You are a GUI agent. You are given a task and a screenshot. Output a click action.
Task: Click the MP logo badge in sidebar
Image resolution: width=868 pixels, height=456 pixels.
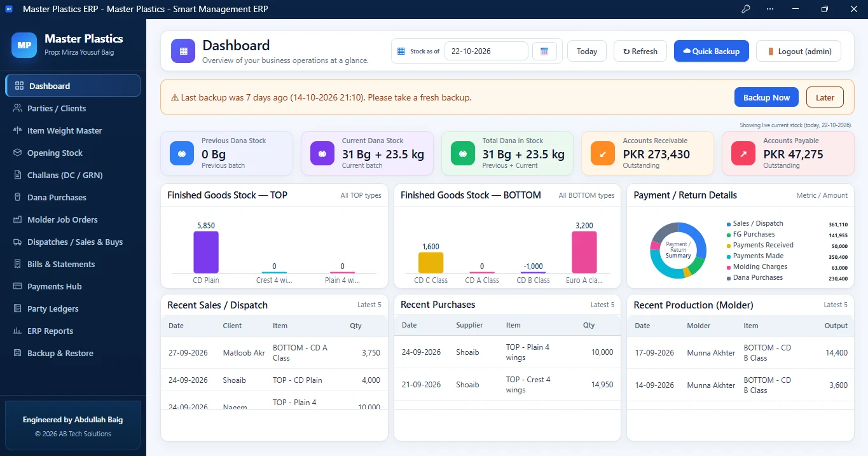(24, 45)
